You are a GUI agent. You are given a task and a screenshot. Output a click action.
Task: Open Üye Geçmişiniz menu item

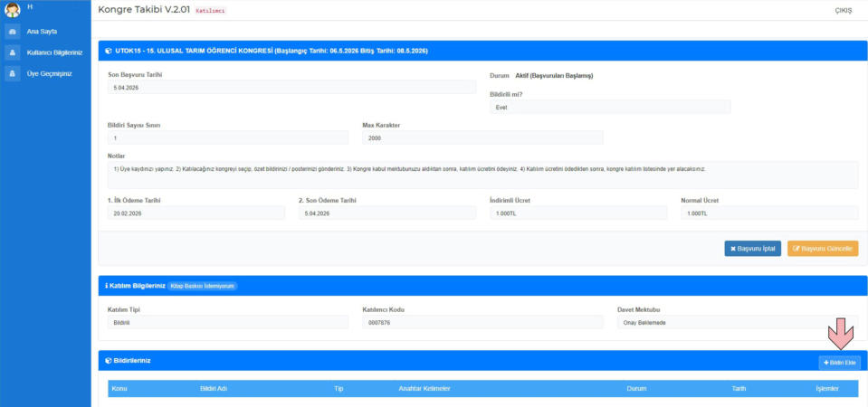point(50,73)
